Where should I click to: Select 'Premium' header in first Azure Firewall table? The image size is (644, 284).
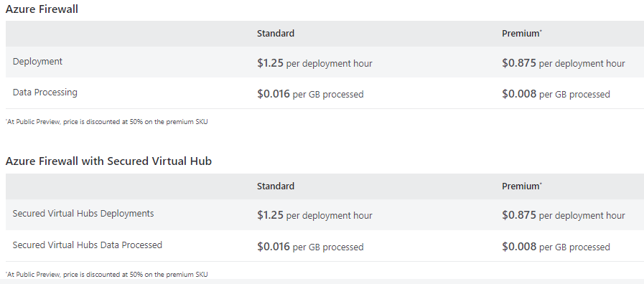pyautogui.click(x=522, y=34)
